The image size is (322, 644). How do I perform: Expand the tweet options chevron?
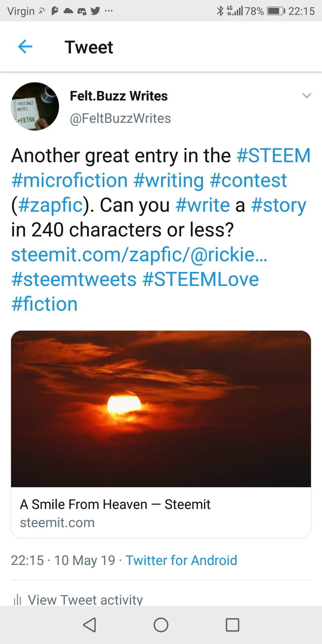point(306,96)
